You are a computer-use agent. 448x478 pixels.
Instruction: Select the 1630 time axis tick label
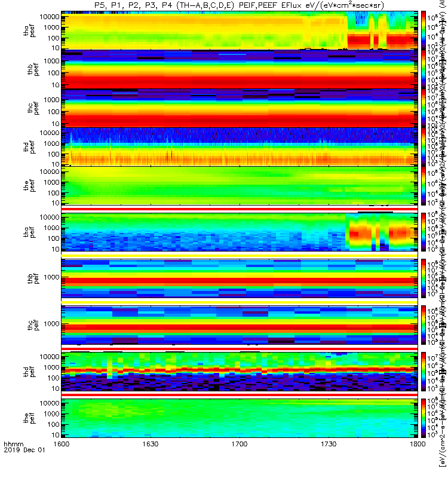point(151,444)
